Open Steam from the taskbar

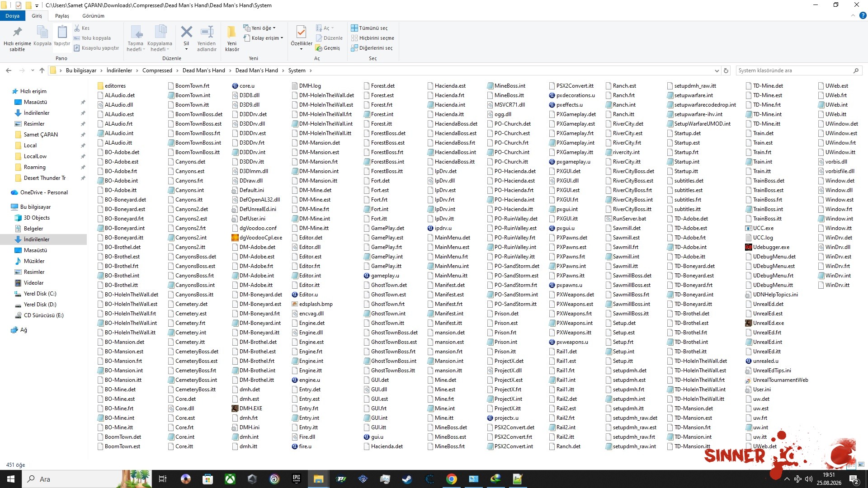(407, 479)
